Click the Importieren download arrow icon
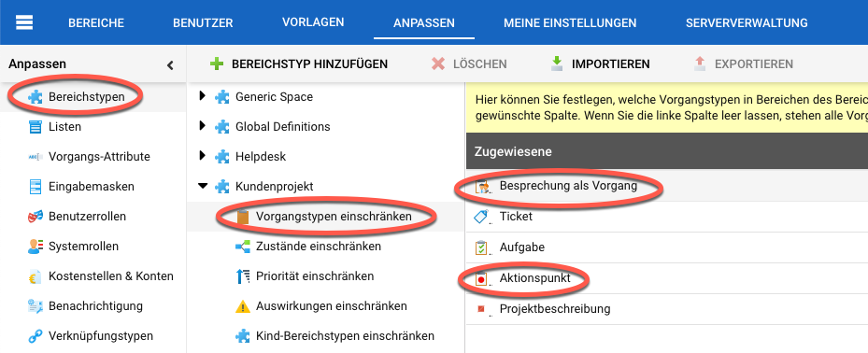 coord(556,64)
